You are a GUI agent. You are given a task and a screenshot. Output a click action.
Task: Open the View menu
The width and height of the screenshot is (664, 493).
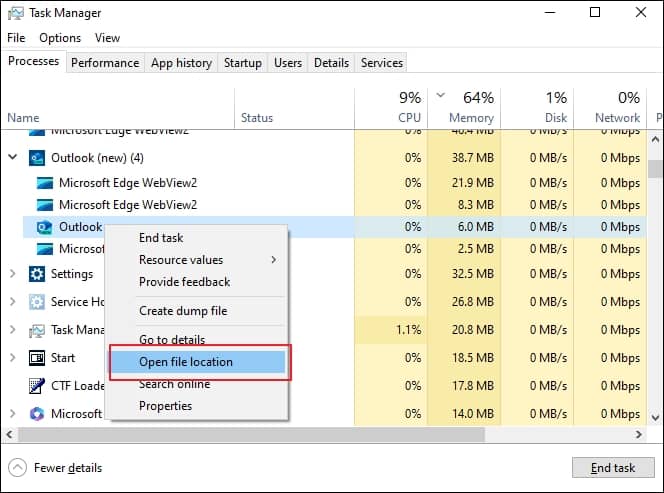tap(108, 38)
